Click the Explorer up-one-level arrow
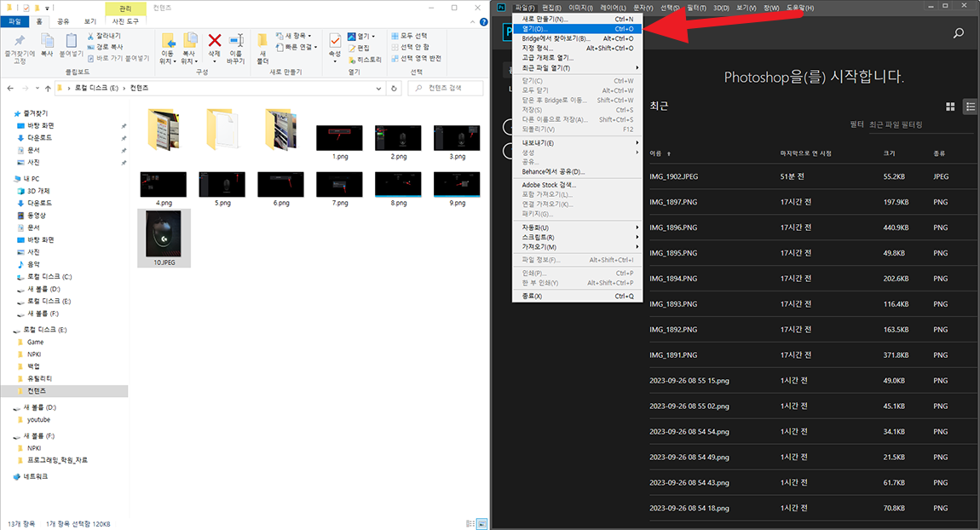980x530 pixels. pos(48,88)
